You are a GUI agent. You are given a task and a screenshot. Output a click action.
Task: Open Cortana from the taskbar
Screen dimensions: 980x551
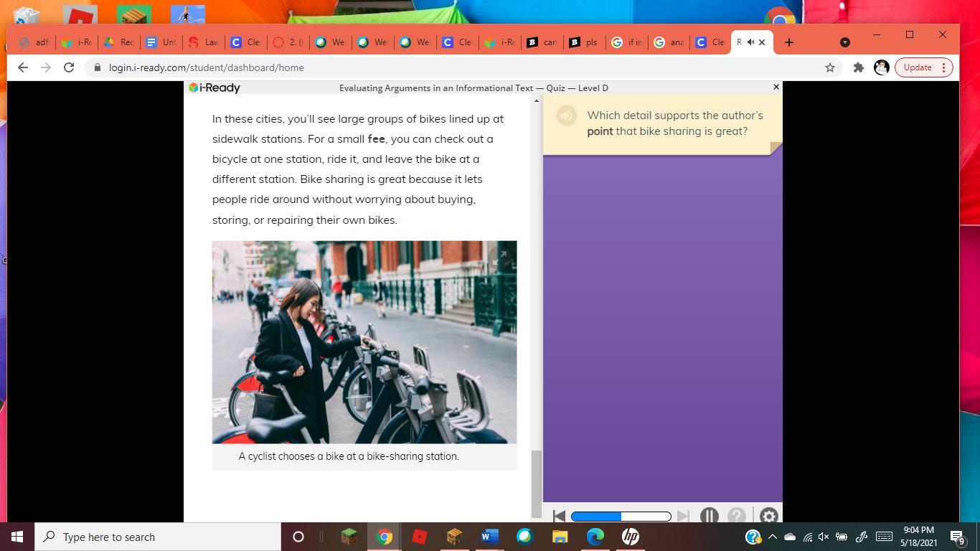pyautogui.click(x=298, y=537)
